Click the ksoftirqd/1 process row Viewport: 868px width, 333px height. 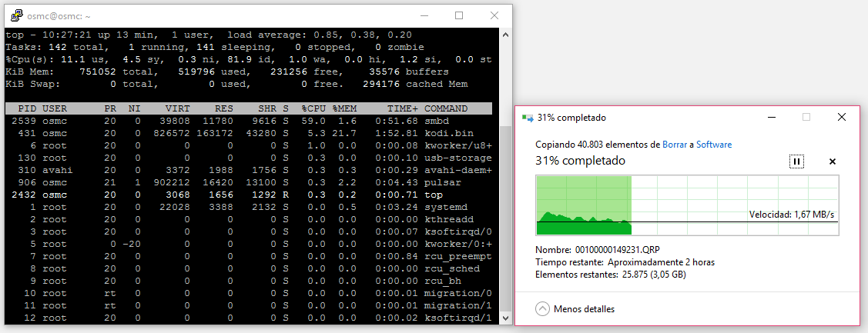249,318
